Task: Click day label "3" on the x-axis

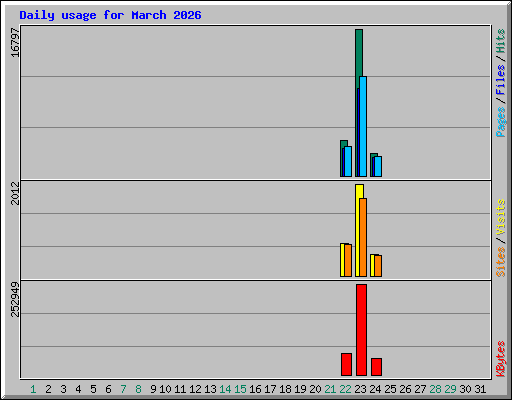Action: tap(63, 389)
